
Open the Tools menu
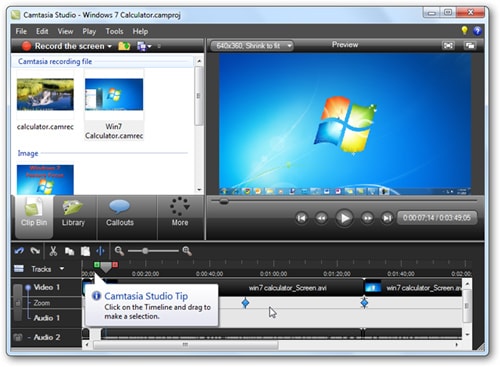tap(114, 31)
